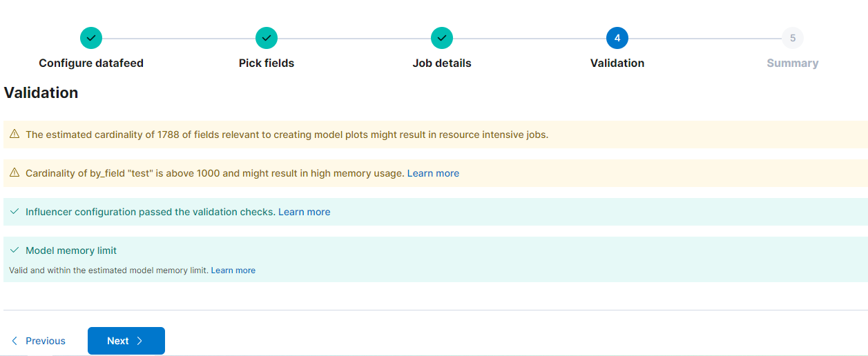Open Learn more link for by_field cardinality

pyautogui.click(x=433, y=173)
